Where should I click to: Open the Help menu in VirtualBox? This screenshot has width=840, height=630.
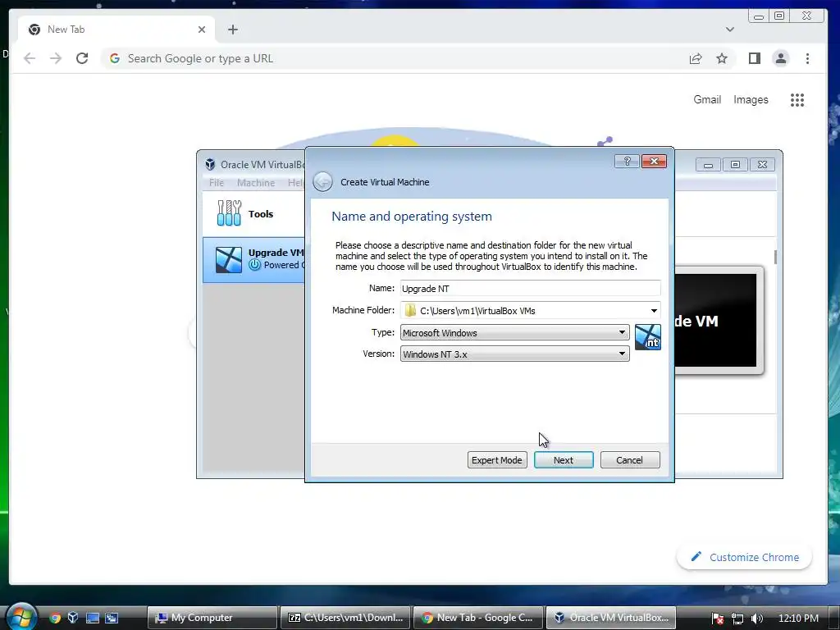tap(295, 183)
